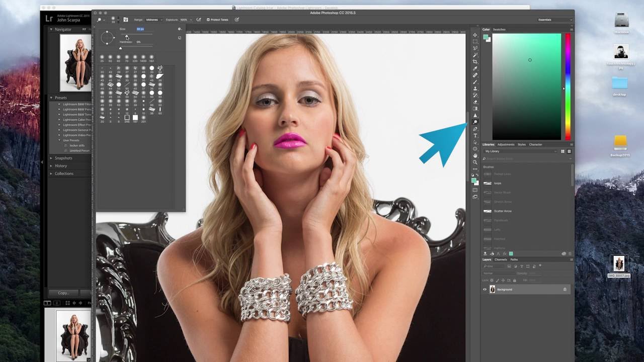Select the Path Selection tool

(475, 142)
